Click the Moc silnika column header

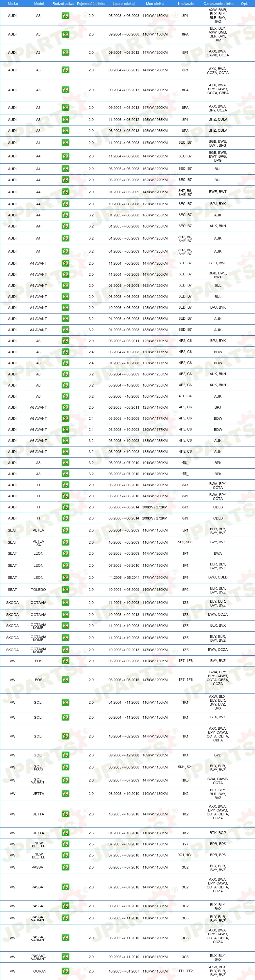click(155, 4)
